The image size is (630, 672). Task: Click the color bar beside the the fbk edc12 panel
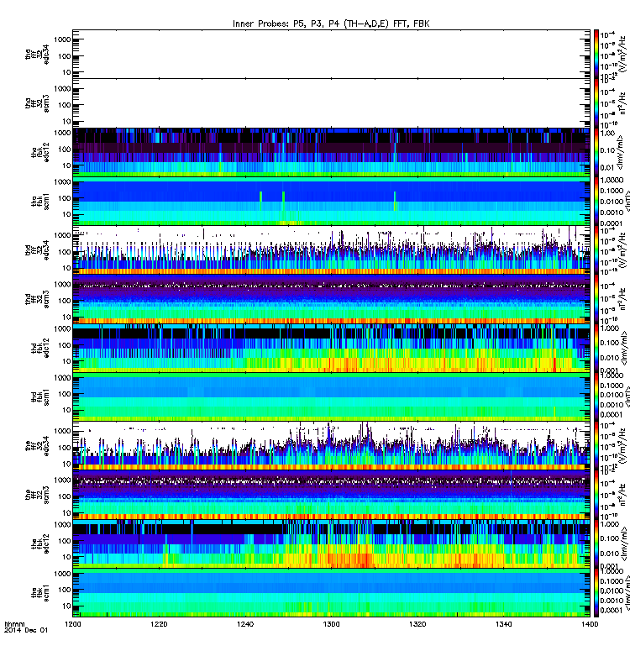[596, 543]
